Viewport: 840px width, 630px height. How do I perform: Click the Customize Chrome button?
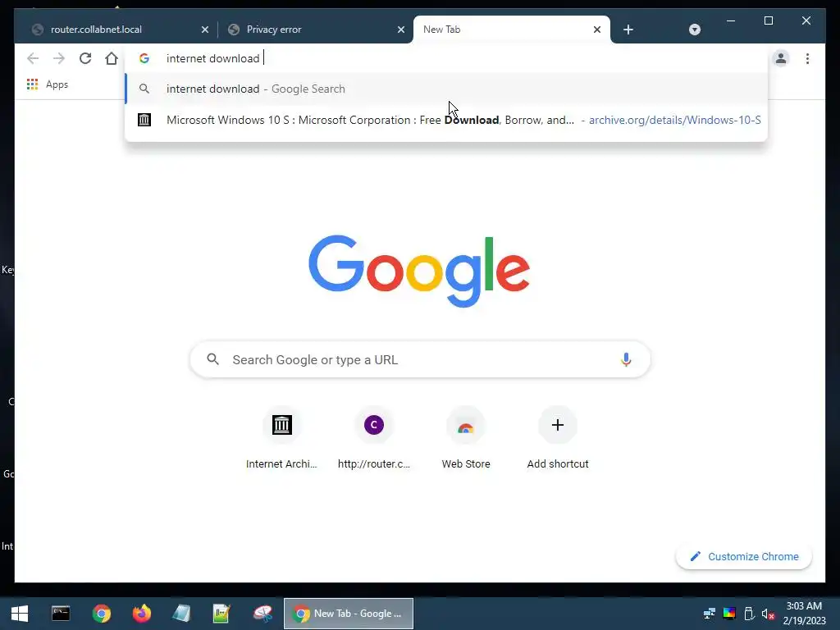tap(743, 557)
